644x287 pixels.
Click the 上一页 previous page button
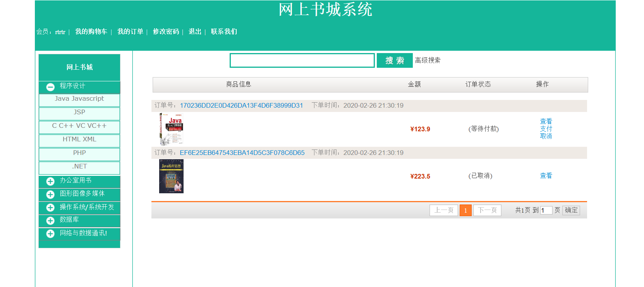(444, 210)
